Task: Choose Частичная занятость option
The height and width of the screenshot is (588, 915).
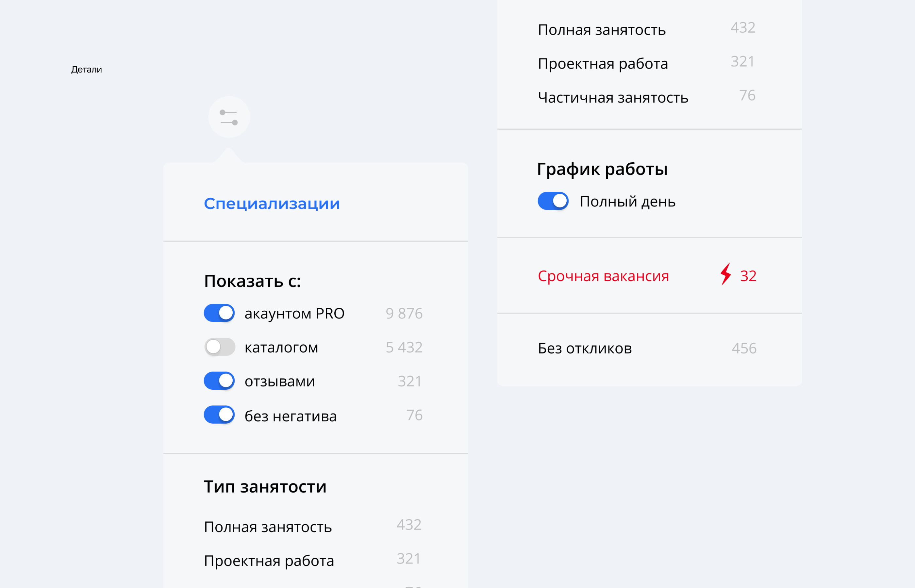Action: pos(612,98)
